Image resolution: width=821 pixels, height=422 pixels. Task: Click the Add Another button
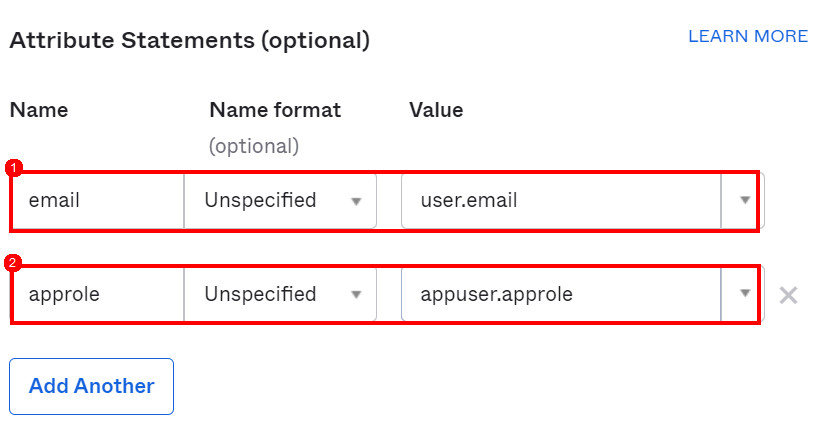coord(91,386)
